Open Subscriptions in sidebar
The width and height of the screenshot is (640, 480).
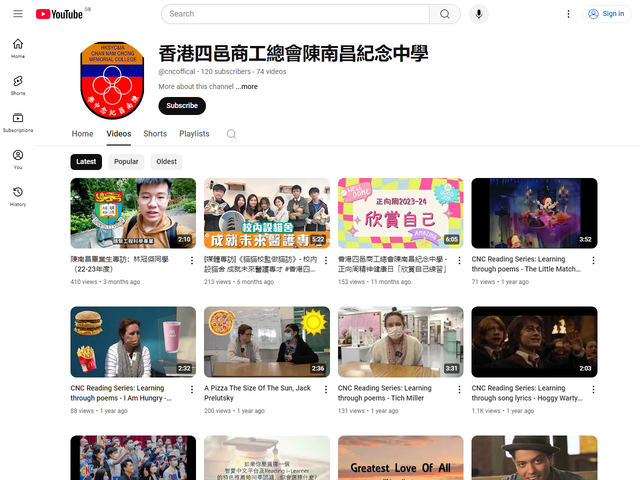pyautogui.click(x=18, y=122)
